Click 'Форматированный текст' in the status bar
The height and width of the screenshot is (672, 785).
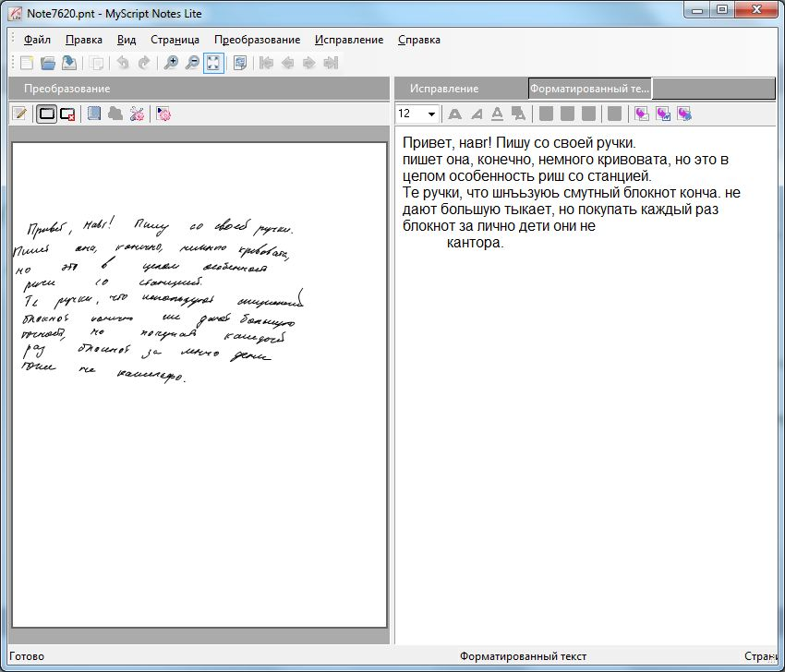click(523, 656)
